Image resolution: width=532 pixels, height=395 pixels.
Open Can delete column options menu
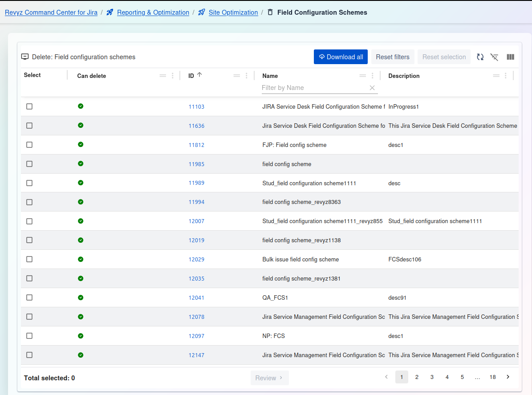pyautogui.click(x=173, y=76)
